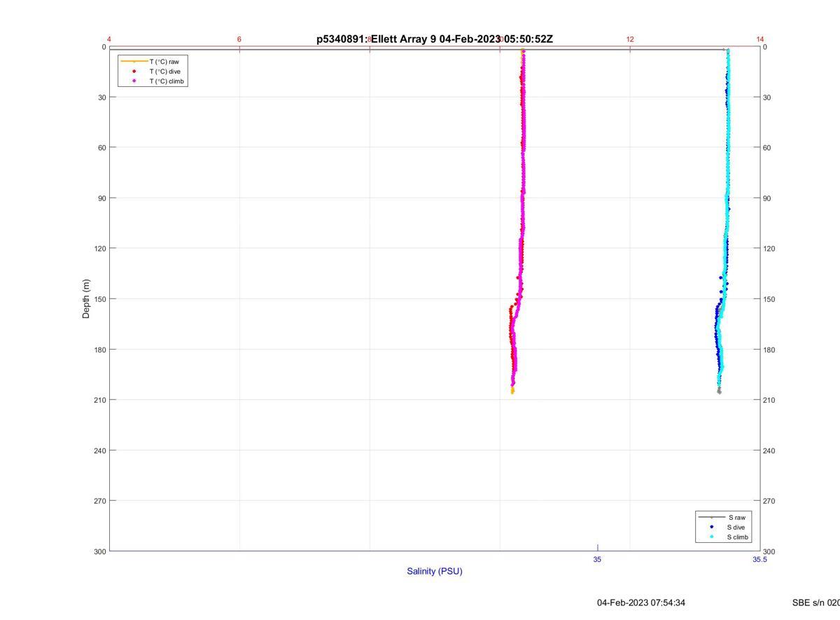
Task: Click the plot title 'p5340891: Ellett Array 9'
Action: pyautogui.click(x=377, y=39)
